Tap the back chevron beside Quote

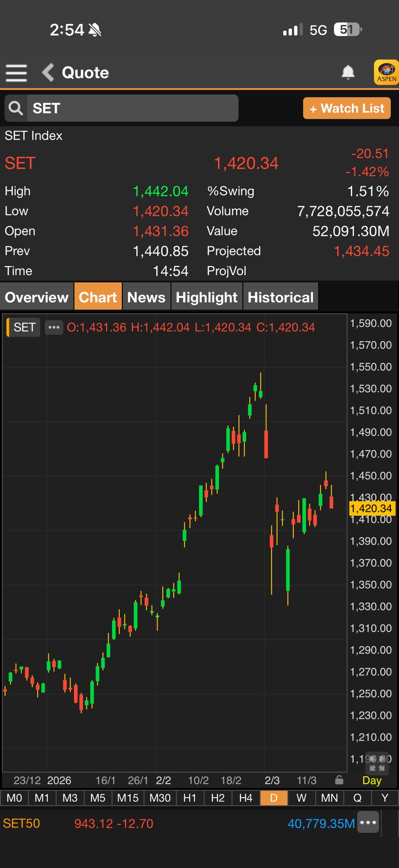pos(48,73)
